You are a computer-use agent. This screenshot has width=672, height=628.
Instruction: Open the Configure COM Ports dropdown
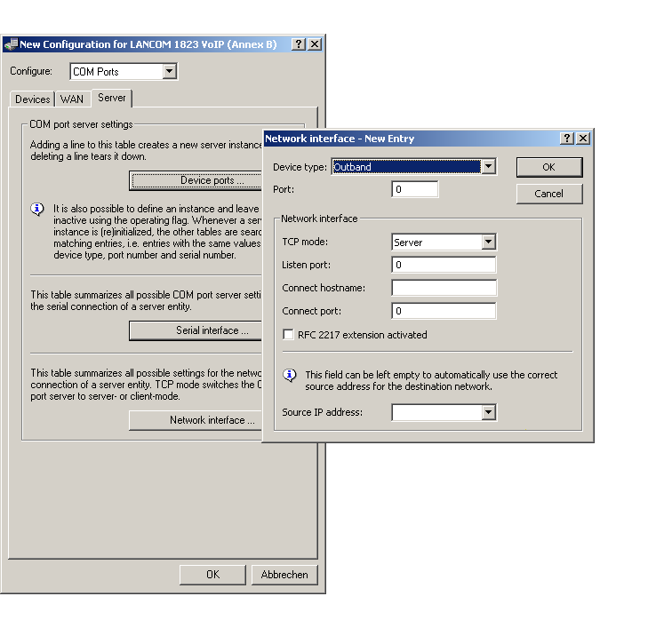tap(170, 72)
